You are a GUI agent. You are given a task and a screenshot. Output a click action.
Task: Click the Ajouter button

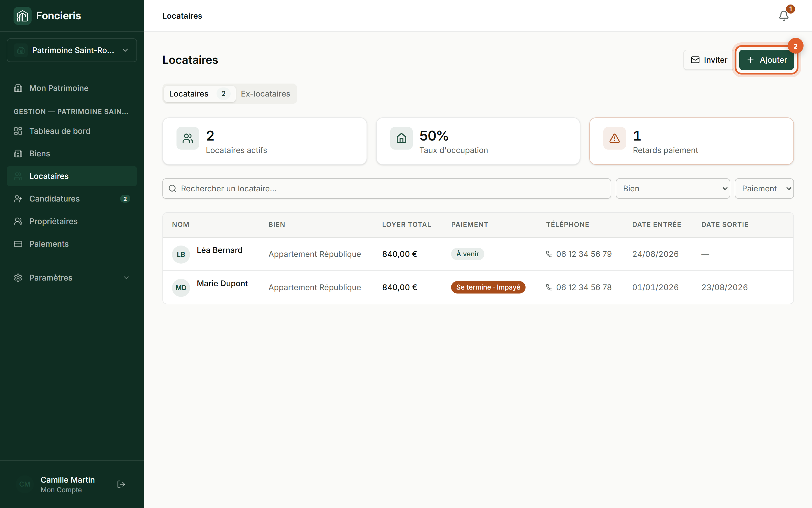pyautogui.click(x=766, y=60)
